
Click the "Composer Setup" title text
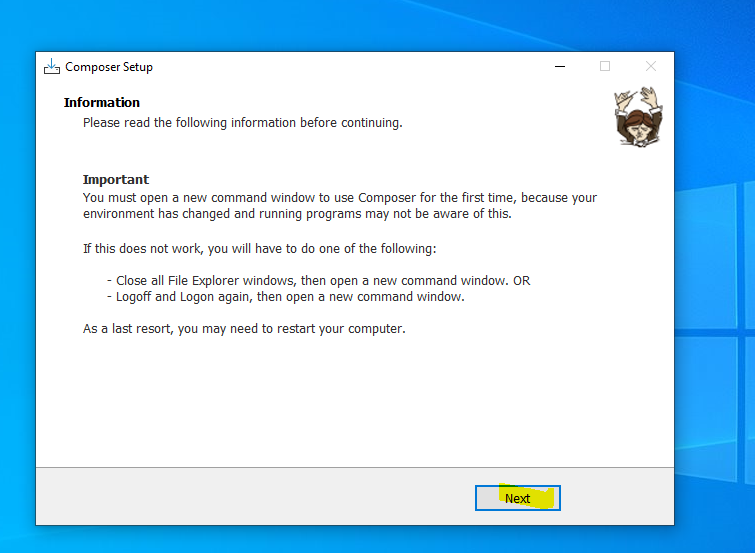coord(109,67)
